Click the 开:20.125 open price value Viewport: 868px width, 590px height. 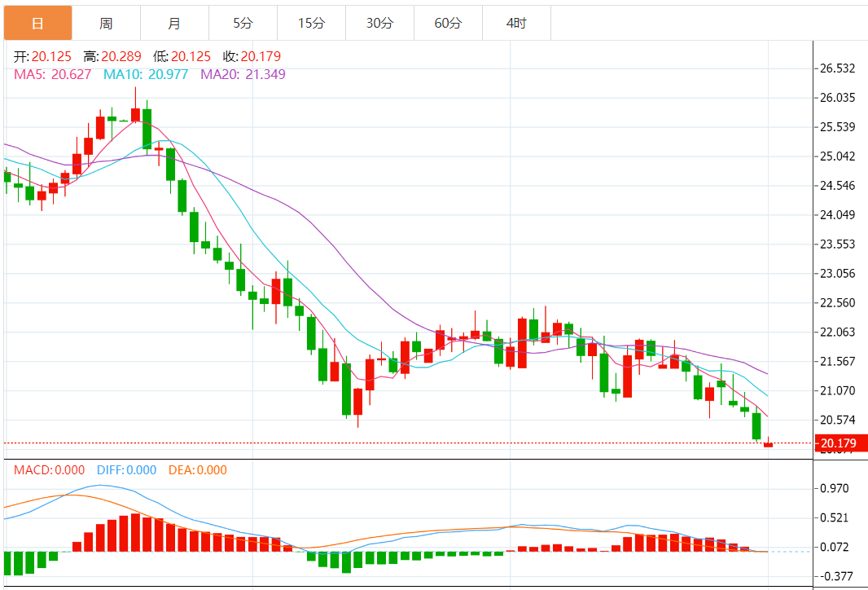pyautogui.click(x=42, y=56)
